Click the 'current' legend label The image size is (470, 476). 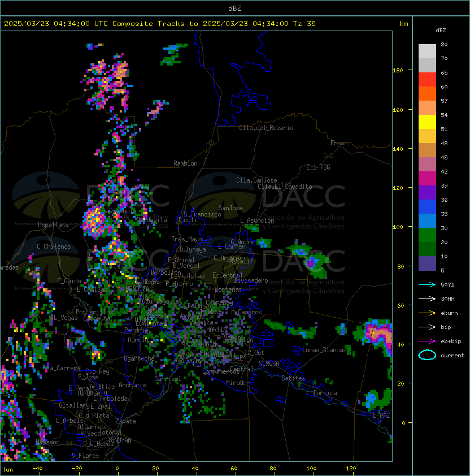[452, 356]
